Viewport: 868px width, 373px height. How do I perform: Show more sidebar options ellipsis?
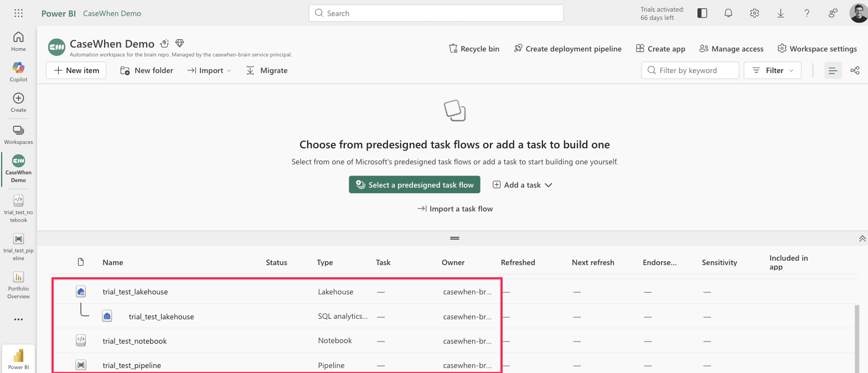[x=18, y=319]
